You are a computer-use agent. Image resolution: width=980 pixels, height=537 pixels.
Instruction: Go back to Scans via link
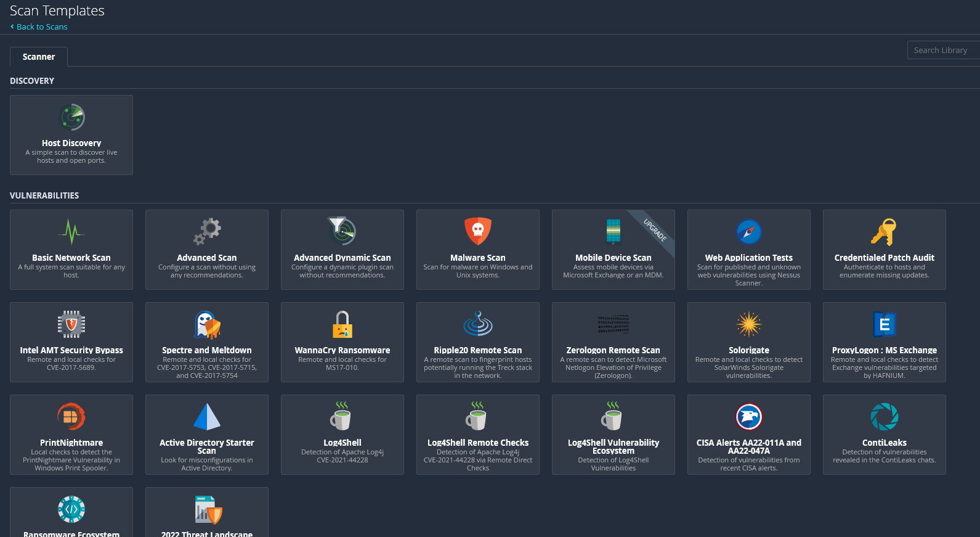pos(39,27)
